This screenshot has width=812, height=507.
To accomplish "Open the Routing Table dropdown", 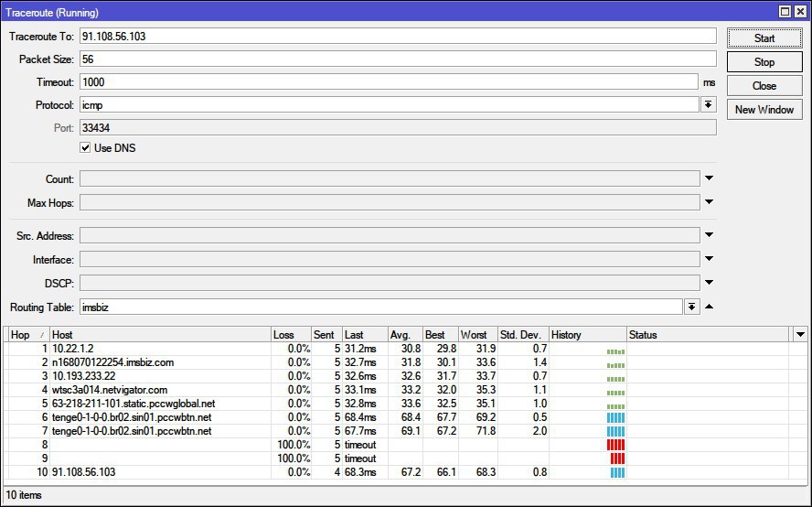I will [x=692, y=307].
